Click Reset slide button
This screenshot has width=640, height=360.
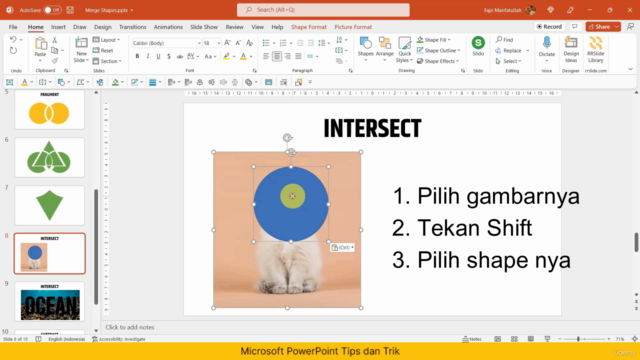[103, 50]
